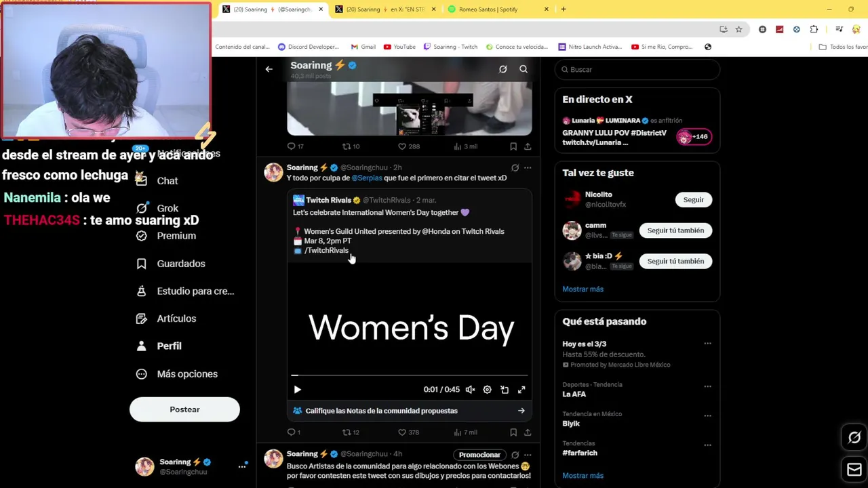Focus the Buscar search field
This screenshot has width=868, height=488.
click(x=637, y=69)
